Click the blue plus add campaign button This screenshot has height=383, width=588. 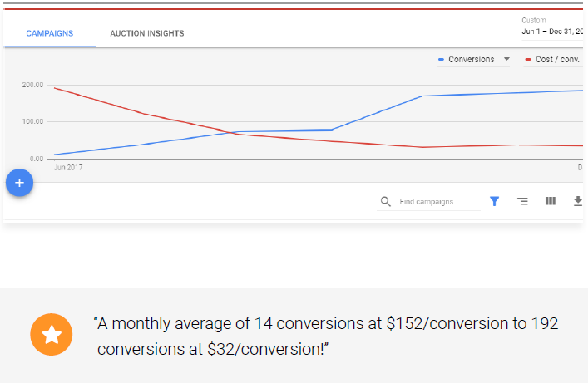[19, 183]
